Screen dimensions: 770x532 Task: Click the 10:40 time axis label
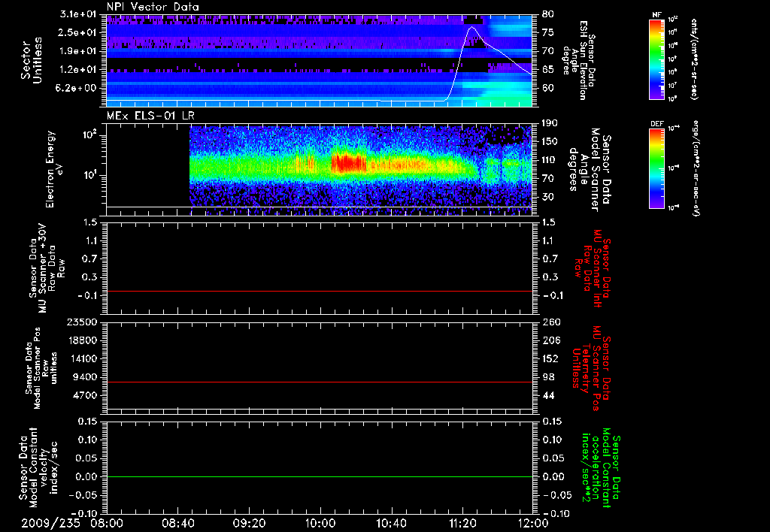391,523
